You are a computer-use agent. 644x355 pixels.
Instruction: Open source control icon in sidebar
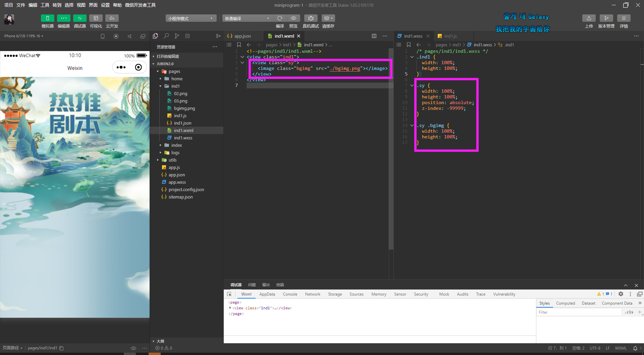click(177, 36)
